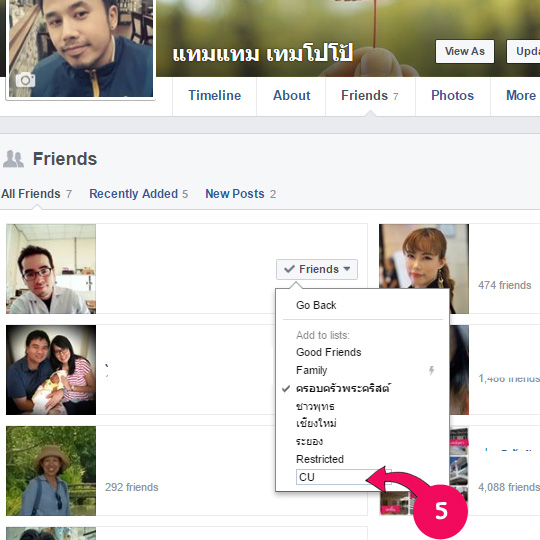Screen dimensions: 540x540
Task: Click the View As button
Action: [465, 51]
